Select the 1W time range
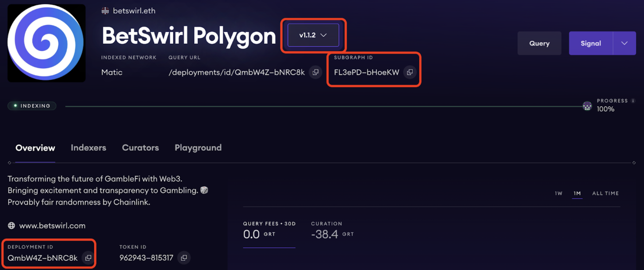Viewport: 644px width, 270px height. 559,193
